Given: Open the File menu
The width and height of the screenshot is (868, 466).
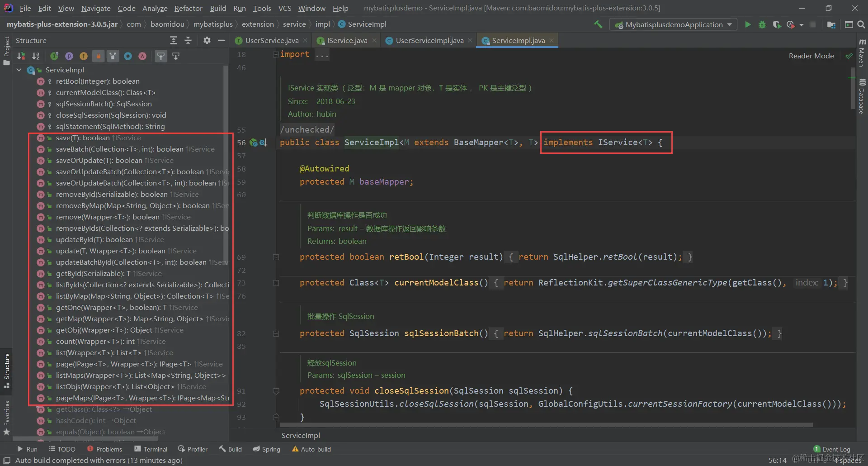Looking at the screenshot, I should coord(25,8).
